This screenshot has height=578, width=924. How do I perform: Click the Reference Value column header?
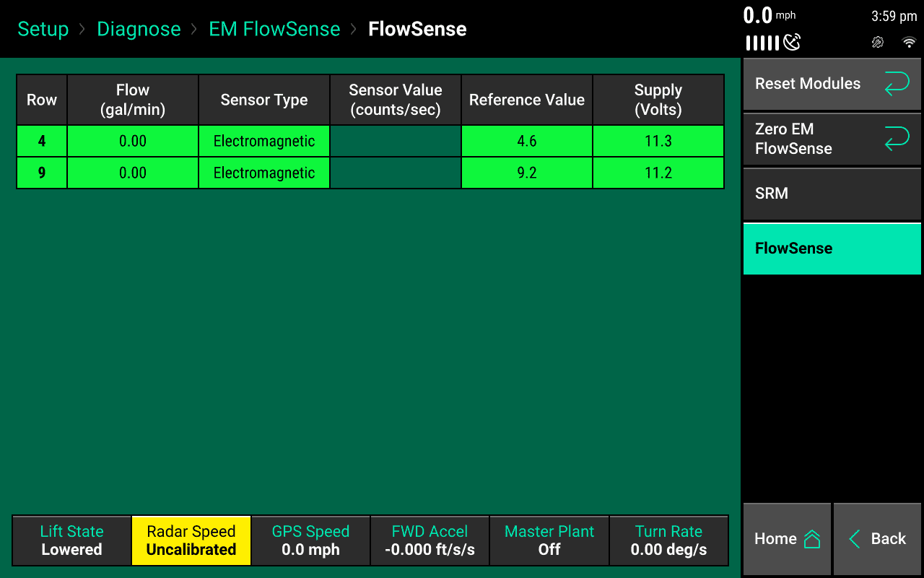click(527, 100)
